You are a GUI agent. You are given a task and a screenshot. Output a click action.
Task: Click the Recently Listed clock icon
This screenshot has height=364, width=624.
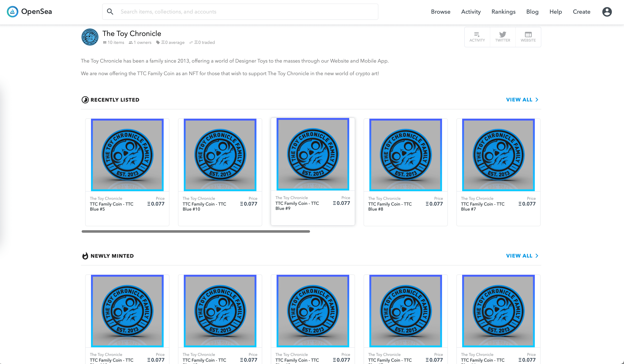pyautogui.click(x=85, y=100)
